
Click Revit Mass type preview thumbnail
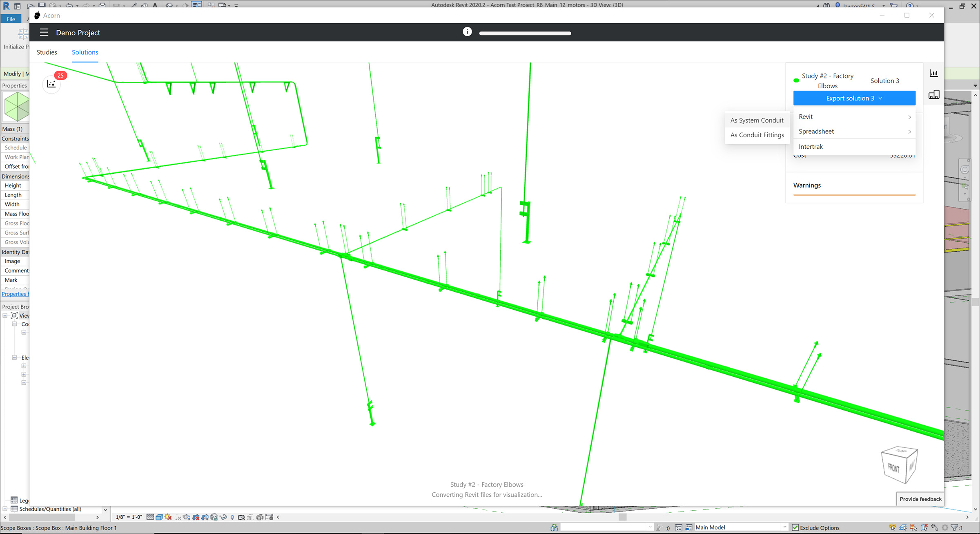pyautogui.click(x=16, y=107)
